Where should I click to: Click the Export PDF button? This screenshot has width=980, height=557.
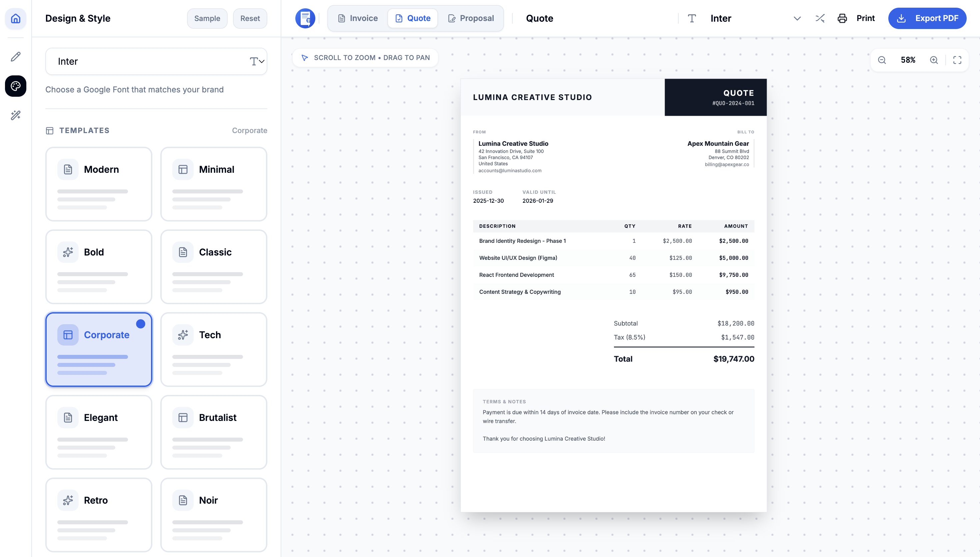coord(927,18)
